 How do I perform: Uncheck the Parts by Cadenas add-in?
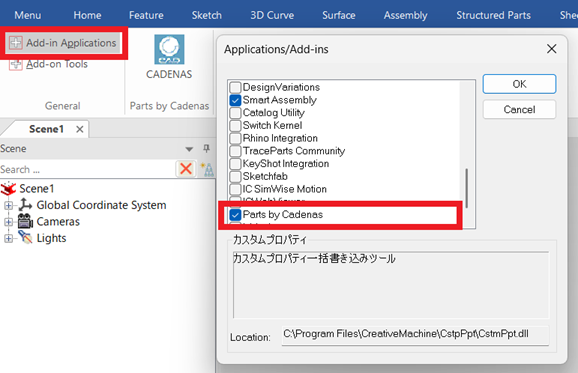235,215
